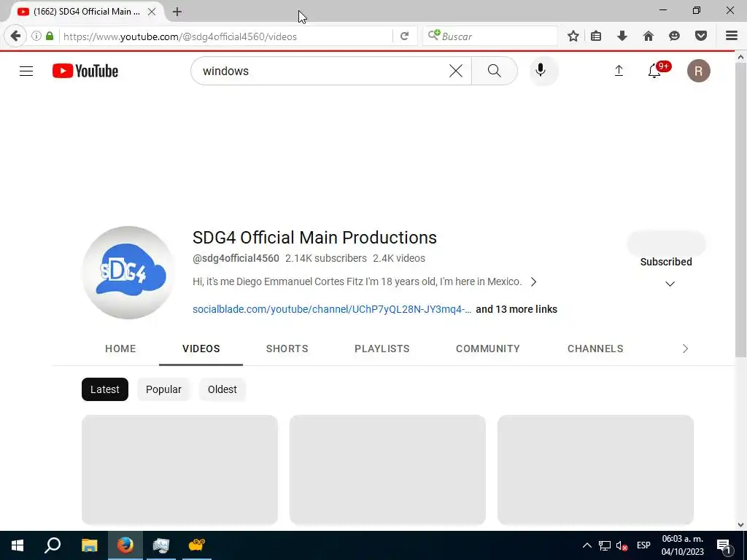Sort videos by Oldest
Screen dimensions: 747x560
click(222, 389)
